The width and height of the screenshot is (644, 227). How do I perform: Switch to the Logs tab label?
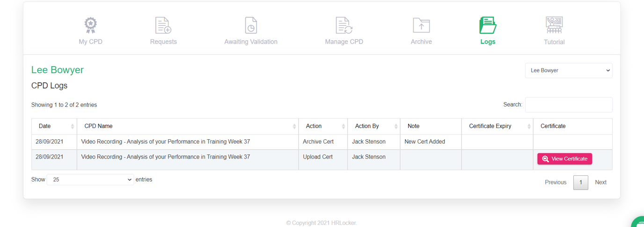(x=488, y=42)
